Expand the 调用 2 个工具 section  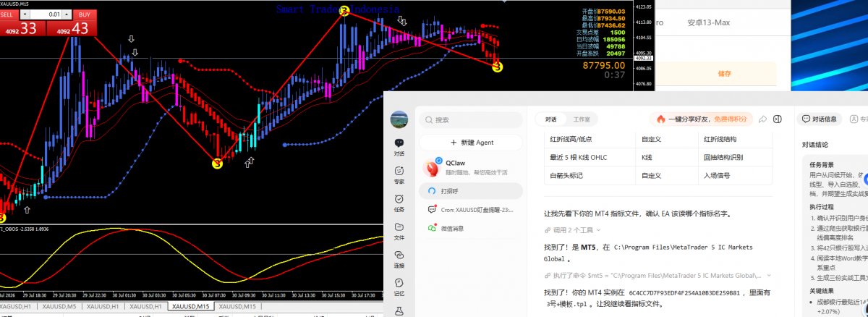572,230
